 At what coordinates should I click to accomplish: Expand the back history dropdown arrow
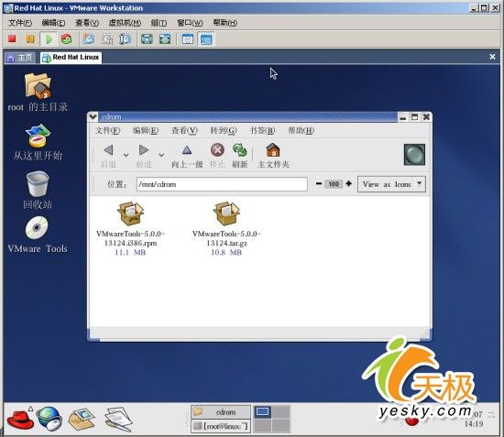(x=126, y=155)
